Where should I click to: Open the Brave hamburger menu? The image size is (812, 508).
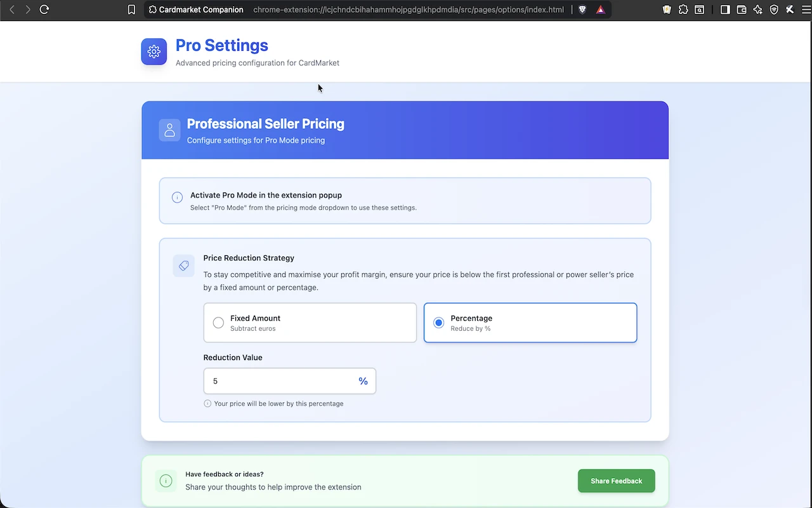806,10
